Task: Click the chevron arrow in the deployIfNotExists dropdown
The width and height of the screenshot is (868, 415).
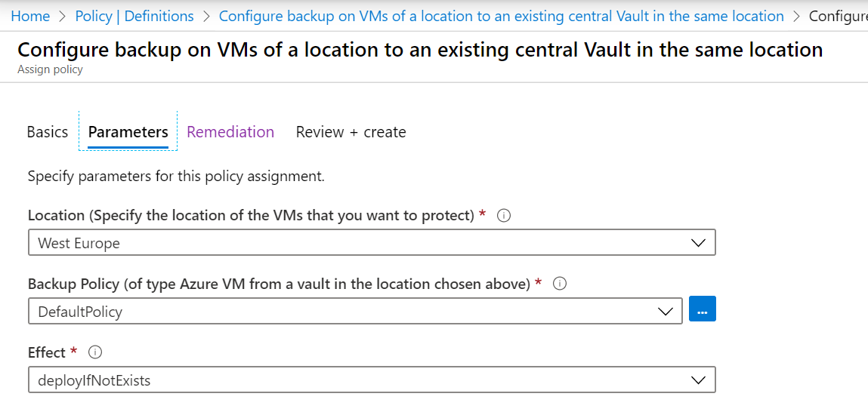Action: pos(698,380)
